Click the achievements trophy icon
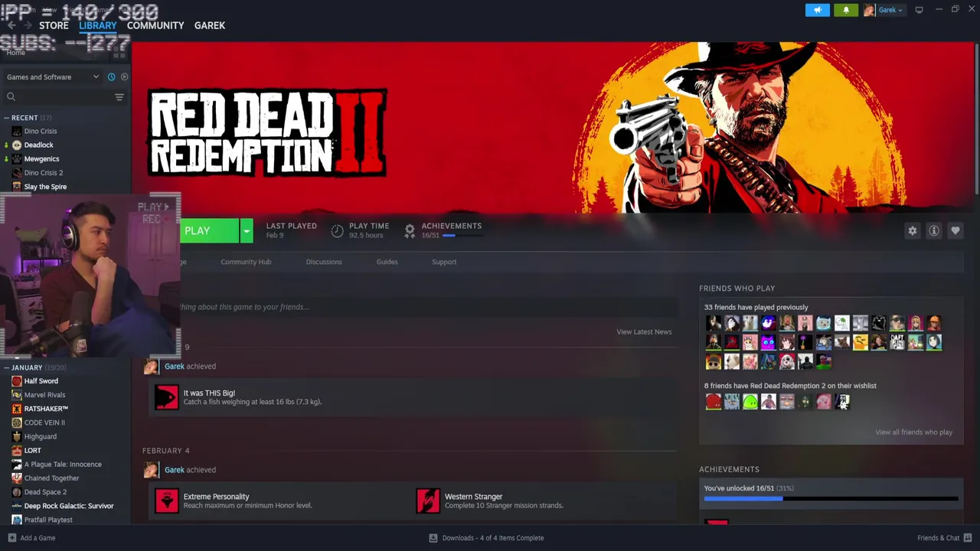The height and width of the screenshot is (551, 980). (x=410, y=230)
